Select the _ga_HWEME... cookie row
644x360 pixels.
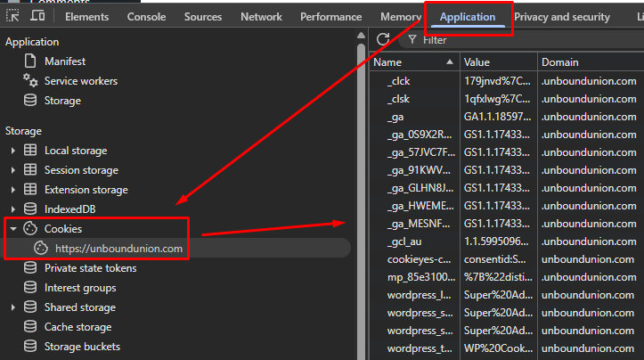[x=507, y=206]
